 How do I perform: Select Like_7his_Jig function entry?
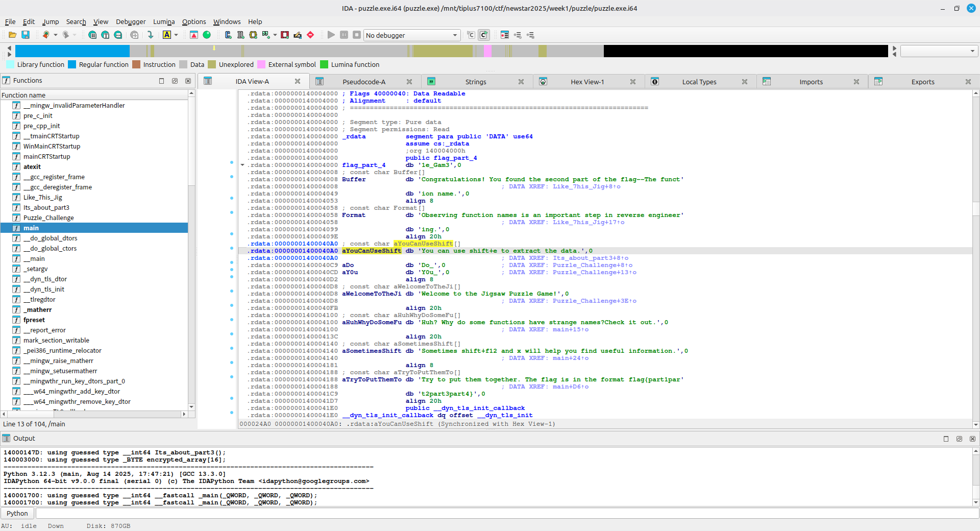(x=42, y=197)
